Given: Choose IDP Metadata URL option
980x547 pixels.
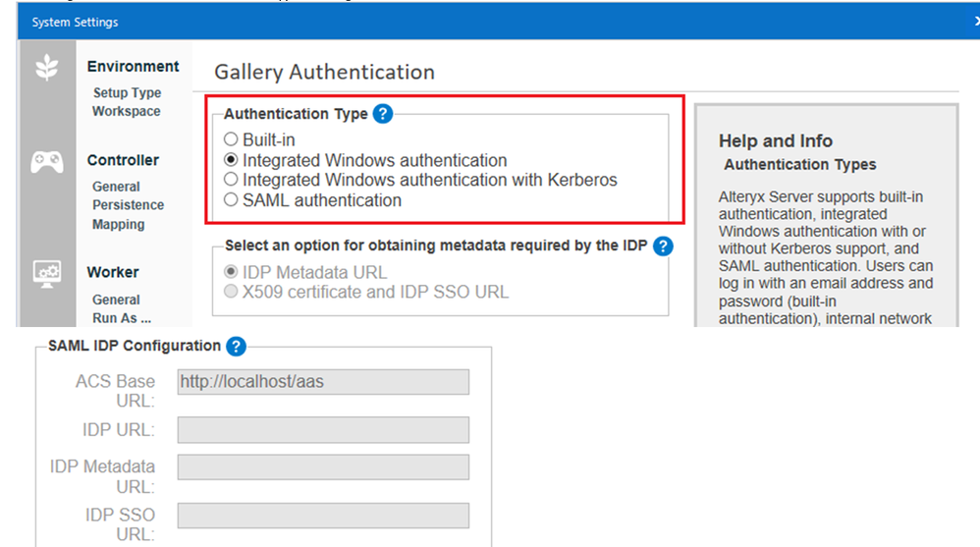Looking at the screenshot, I should pos(231,272).
